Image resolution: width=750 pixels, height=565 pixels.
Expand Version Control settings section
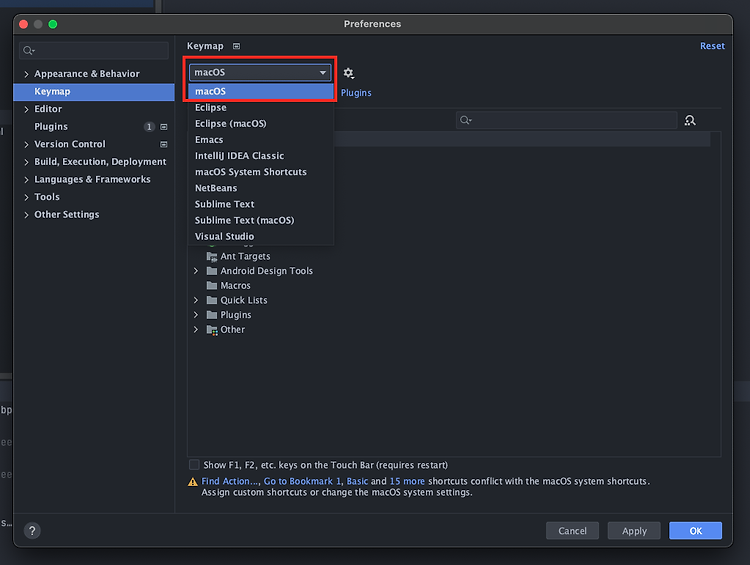coord(26,144)
